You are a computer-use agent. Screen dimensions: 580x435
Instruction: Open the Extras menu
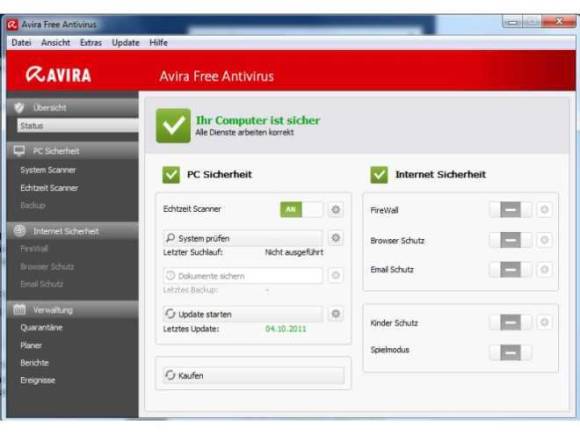pyautogui.click(x=91, y=43)
